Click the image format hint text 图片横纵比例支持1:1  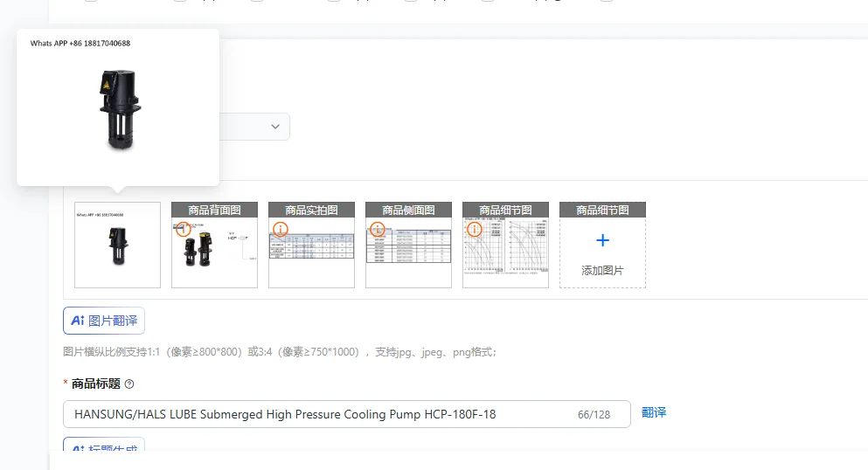click(x=280, y=352)
